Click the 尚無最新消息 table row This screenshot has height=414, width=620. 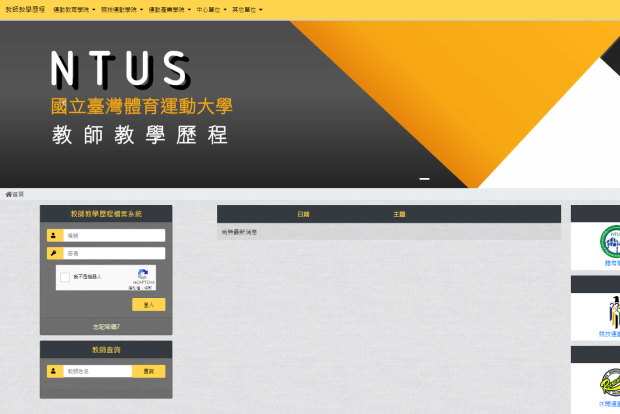389,232
